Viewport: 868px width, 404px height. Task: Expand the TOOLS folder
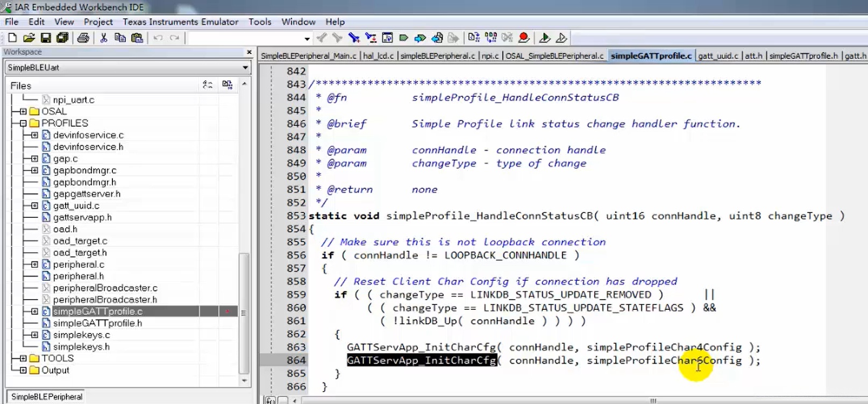tap(23, 358)
